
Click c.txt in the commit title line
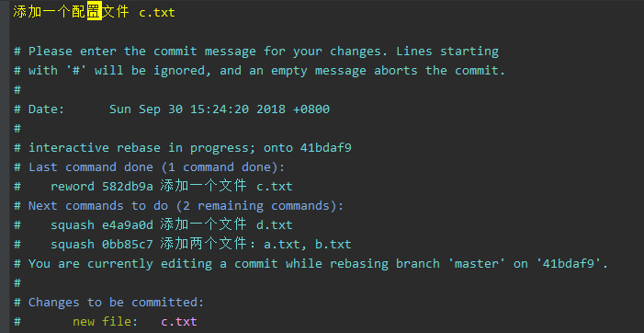pyautogui.click(x=157, y=13)
